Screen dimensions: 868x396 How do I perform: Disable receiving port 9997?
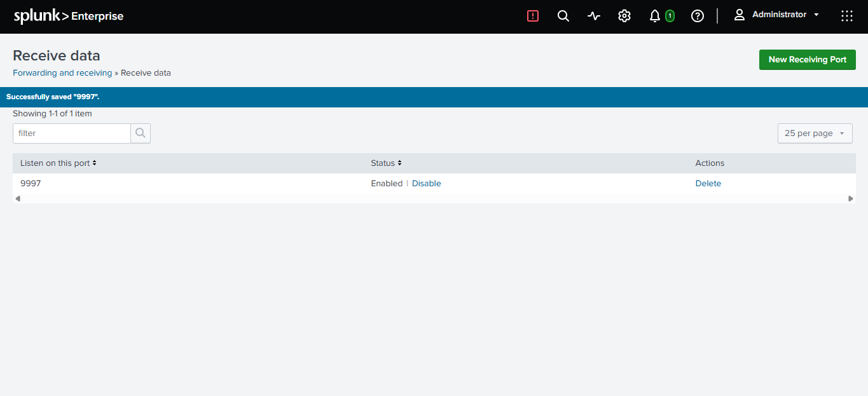click(x=426, y=184)
